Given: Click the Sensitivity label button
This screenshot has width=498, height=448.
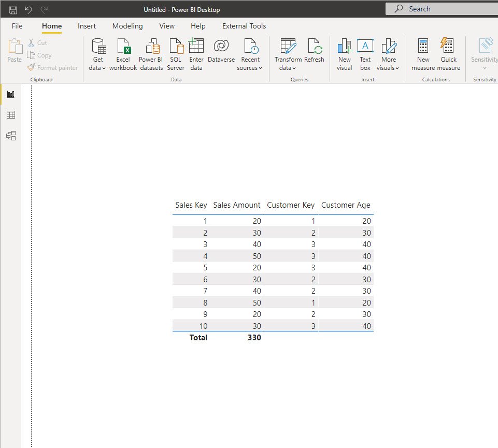Looking at the screenshot, I should pyautogui.click(x=485, y=54).
